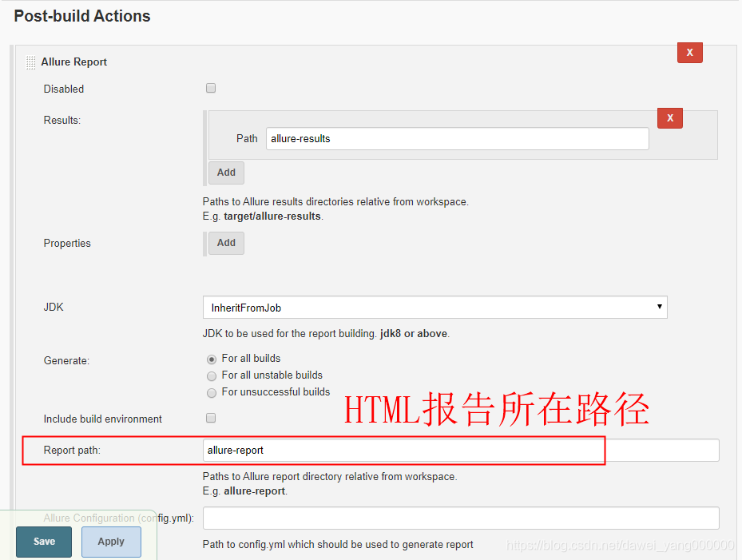Select For all unstable builds option
742x560 pixels.
[x=212, y=375]
